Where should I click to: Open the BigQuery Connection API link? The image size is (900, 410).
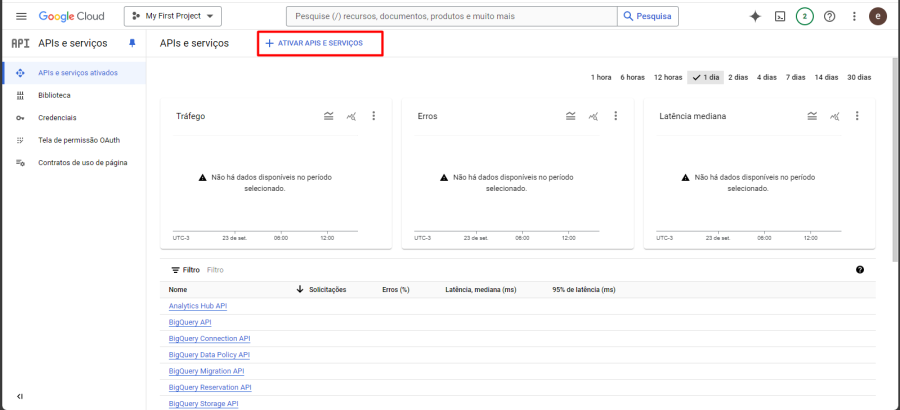coord(209,338)
